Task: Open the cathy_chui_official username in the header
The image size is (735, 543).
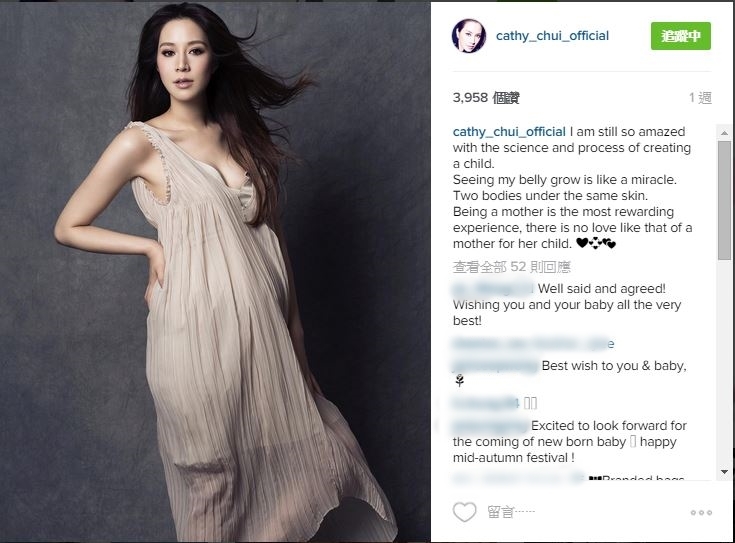Action: [x=552, y=36]
